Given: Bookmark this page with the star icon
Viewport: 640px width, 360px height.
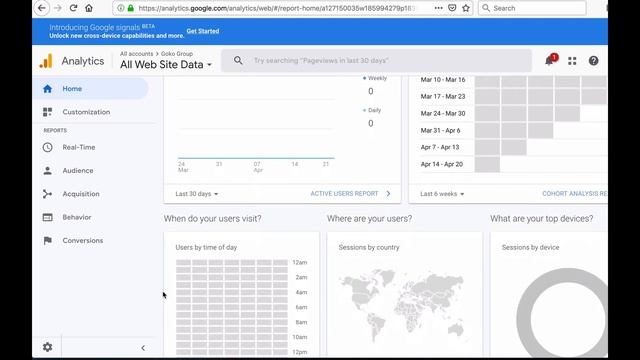Looking at the screenshot, I should (x=466, y=8).
